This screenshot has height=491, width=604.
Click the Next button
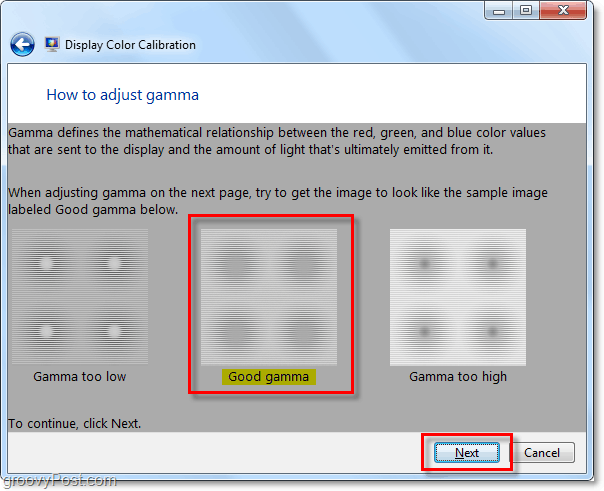(467, 452)
